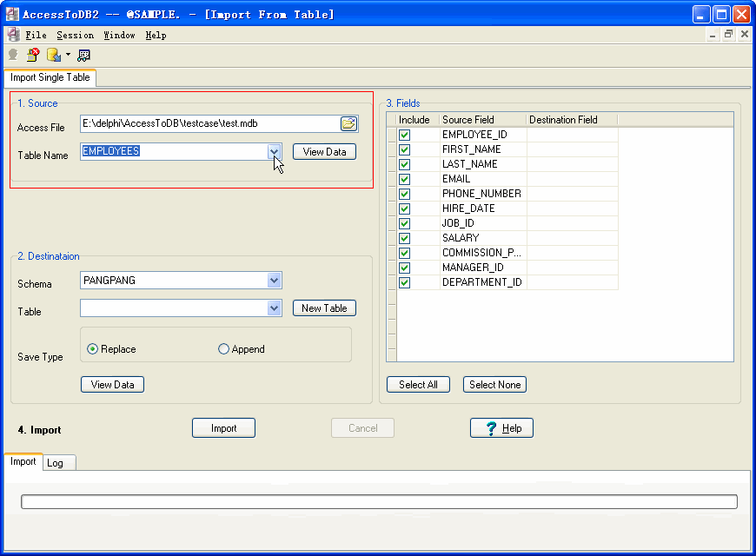Click the row selector beside EMPLOYEE_ID
756x556 pixels.
tap(392, 135)
